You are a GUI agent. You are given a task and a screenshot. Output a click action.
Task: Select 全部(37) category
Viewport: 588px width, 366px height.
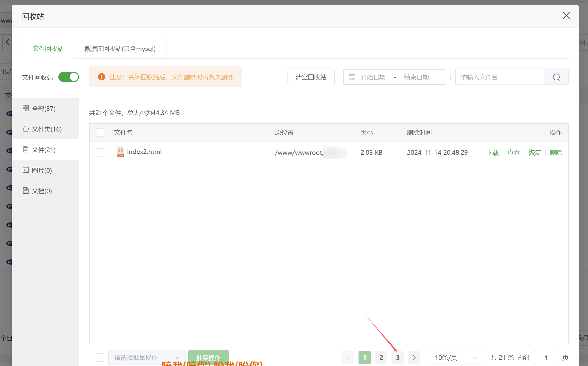[45, 109]
